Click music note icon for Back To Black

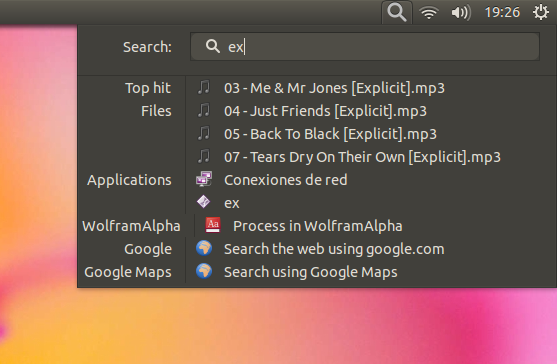[x=204, y=134]
